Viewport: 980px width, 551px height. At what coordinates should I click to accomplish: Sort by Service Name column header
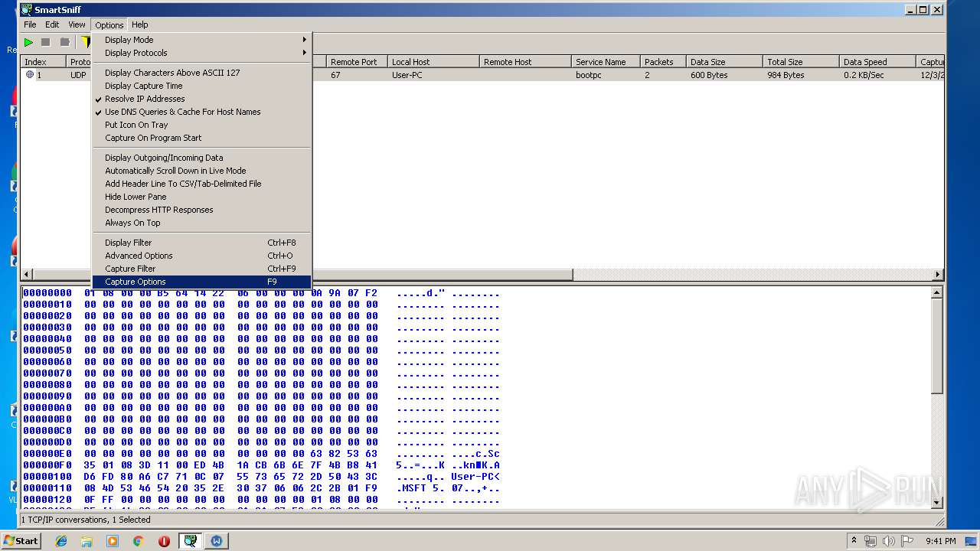click(x=606, y=62)
